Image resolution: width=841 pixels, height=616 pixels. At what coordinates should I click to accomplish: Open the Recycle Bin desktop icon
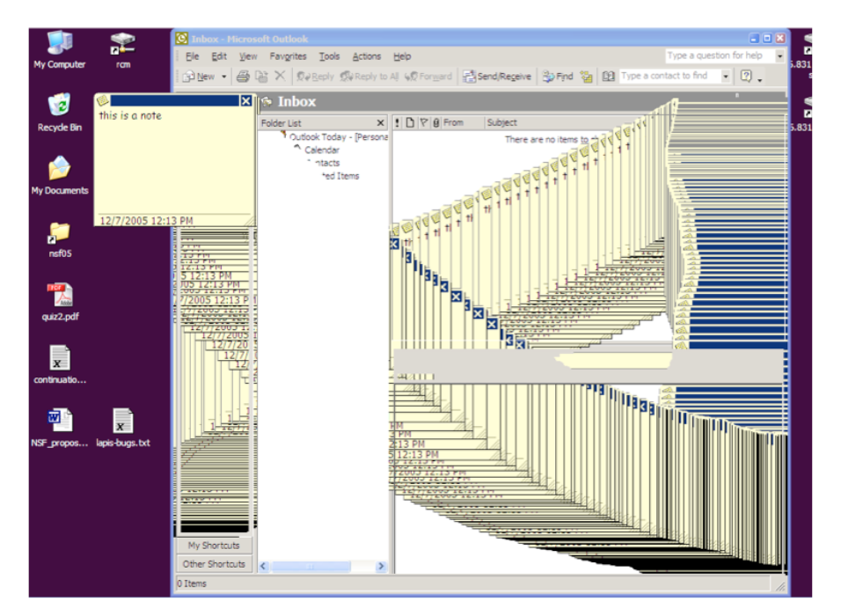tap(59, 112)
